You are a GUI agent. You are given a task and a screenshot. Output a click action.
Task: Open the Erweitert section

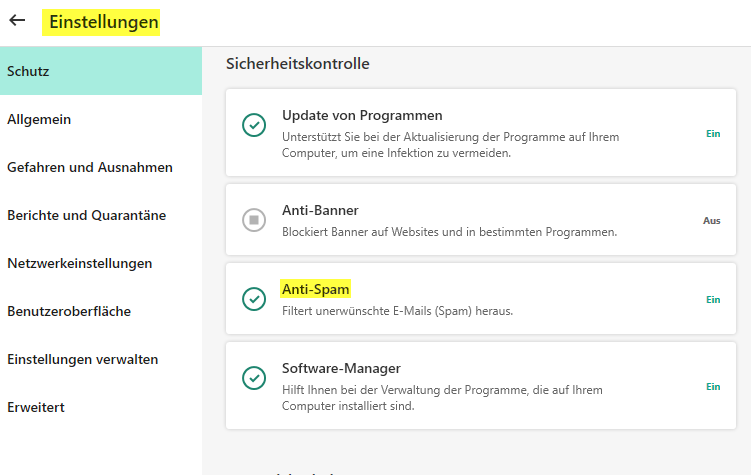click(36, 407)
